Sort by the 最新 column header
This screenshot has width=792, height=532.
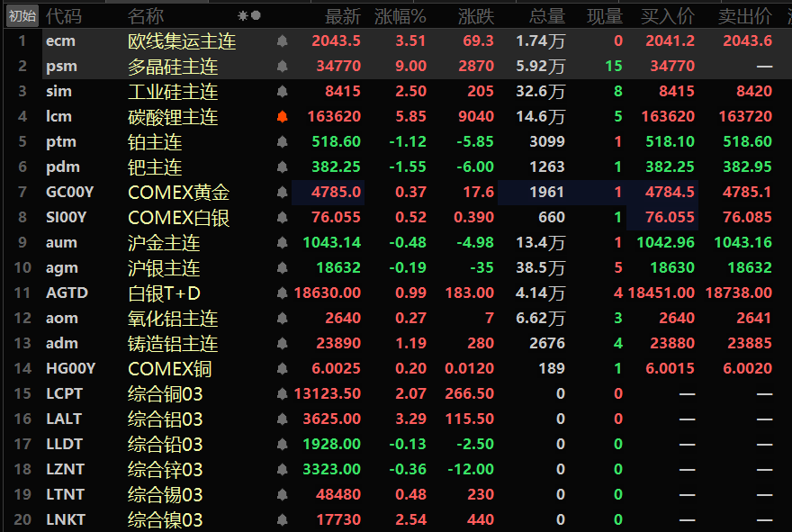(x=343, y=17)
